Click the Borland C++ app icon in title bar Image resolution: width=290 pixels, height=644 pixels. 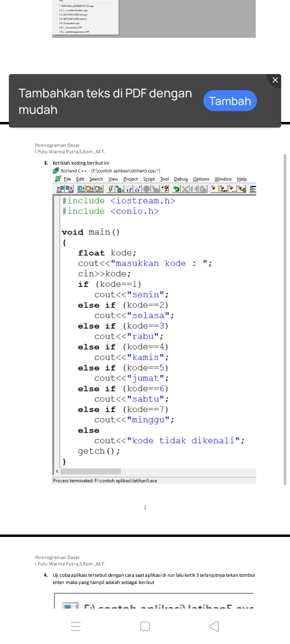[x=56, y=171]
